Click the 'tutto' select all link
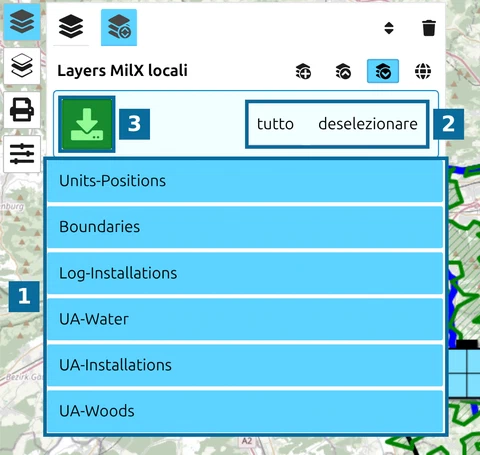Image resolution: width=480 pixels, height=455 pixels. pos(275,124)
